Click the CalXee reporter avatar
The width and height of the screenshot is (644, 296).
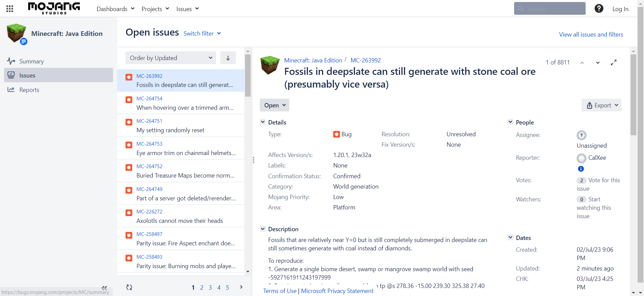click(x=582, y=158)
